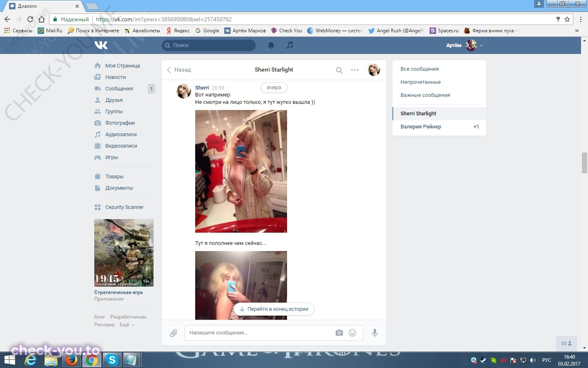Open the Chrome home page button
The image size is (588, 368).
41,19
